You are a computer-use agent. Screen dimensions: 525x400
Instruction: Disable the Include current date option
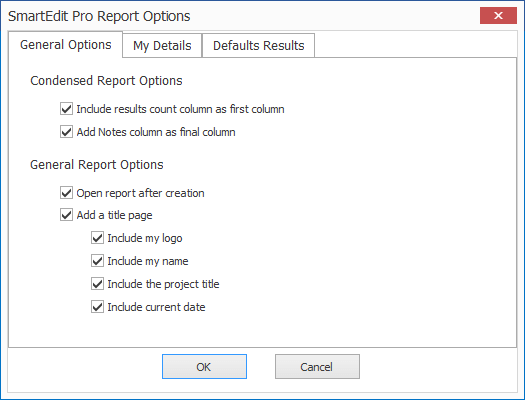click(97, 307)
